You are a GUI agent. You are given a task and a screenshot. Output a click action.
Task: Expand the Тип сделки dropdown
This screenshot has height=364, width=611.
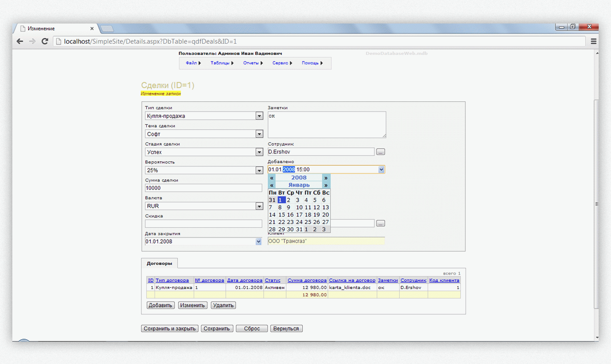(259, 116)
